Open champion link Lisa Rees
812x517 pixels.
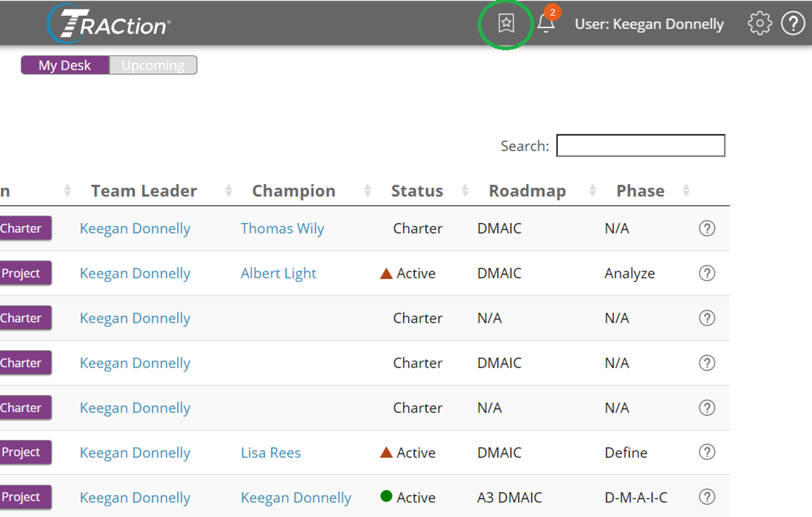[271, 452]
